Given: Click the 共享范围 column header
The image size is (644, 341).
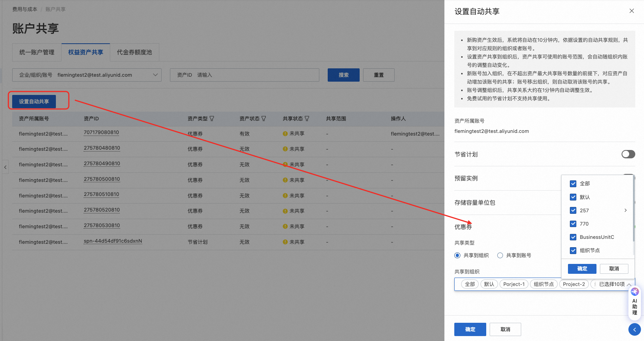Looking at the screenshot, I should [336, 119].
